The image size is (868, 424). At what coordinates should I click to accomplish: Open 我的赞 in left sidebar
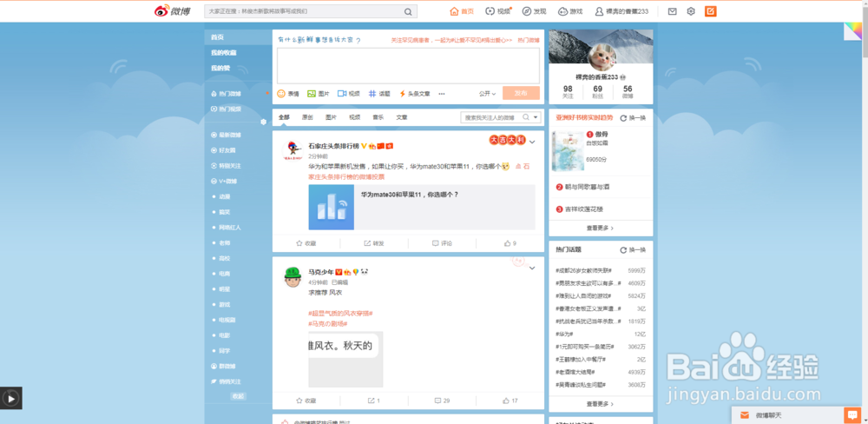coord(220,68)
